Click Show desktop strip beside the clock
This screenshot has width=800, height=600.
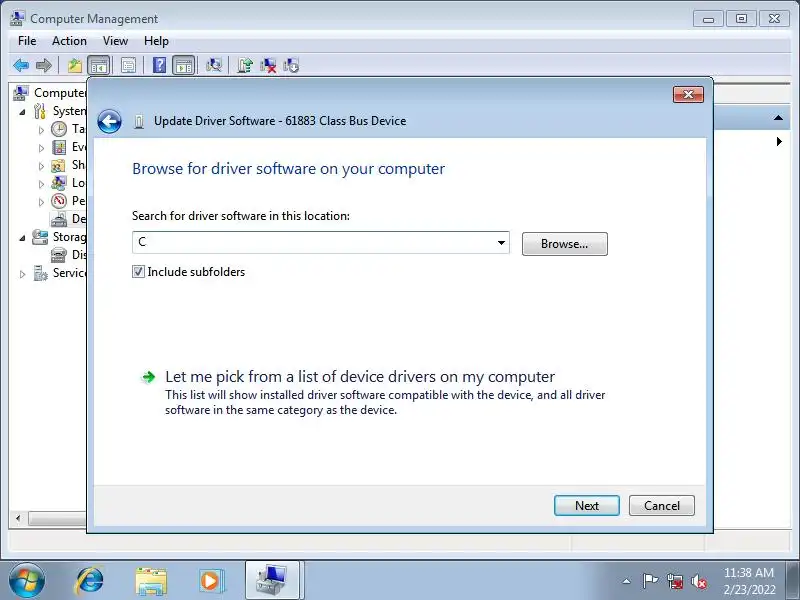tap(795, 580)
